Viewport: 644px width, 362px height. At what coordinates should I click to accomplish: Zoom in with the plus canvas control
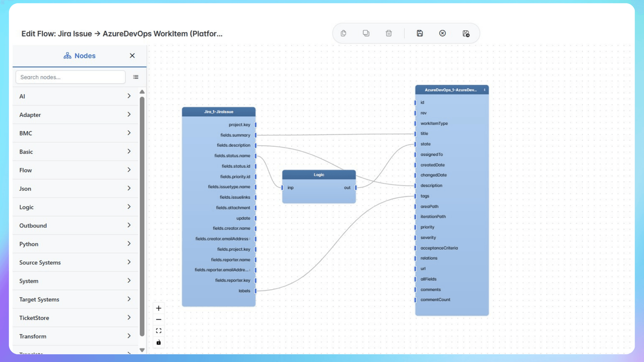pyautogui.click(x=158, y=308)
